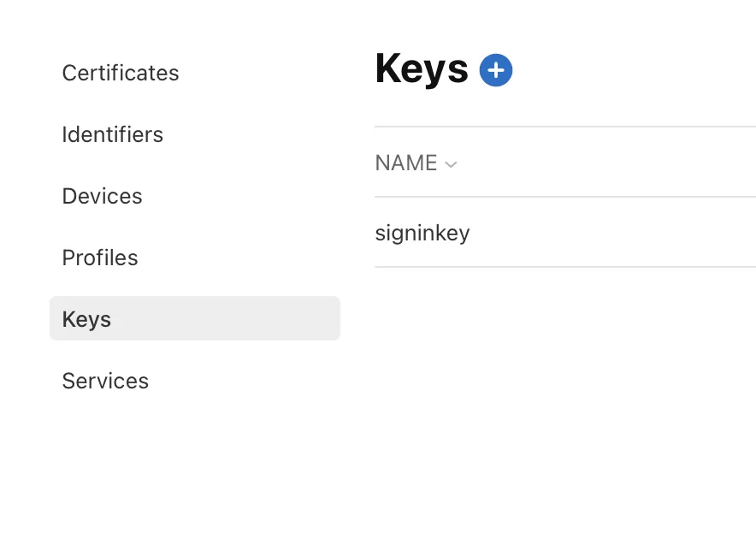Image resolution: width=756 pixels, height=539 pixels.
Task: Add a new key with the plus button
Action: click(496, 70)
